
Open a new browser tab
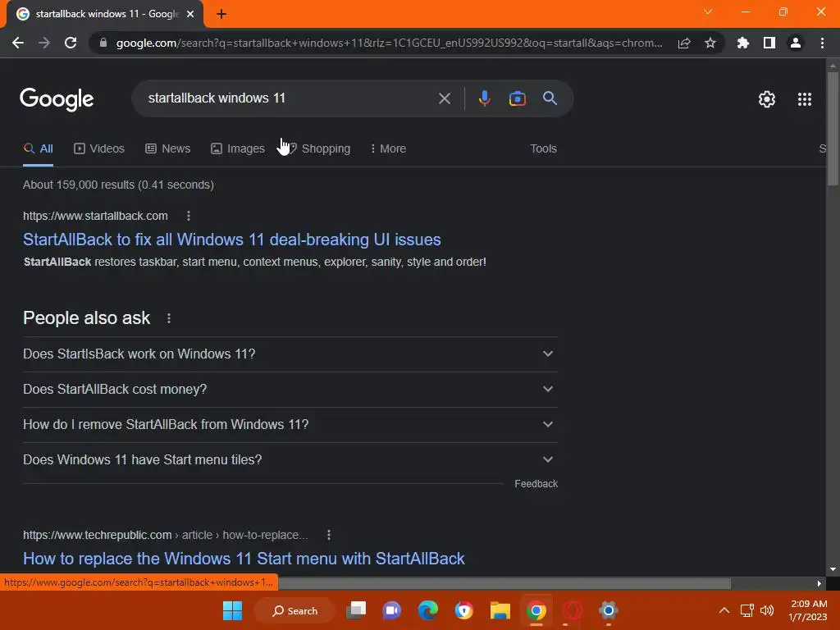click(x=221, y=15)
